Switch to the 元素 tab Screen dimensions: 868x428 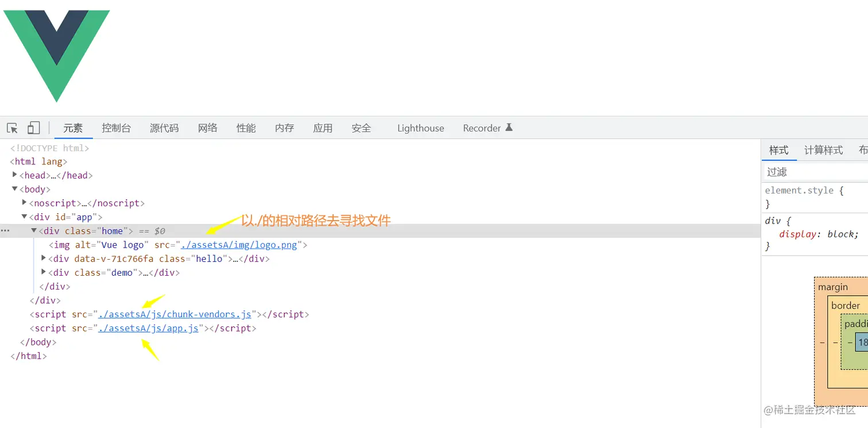[x=73, y=128]
